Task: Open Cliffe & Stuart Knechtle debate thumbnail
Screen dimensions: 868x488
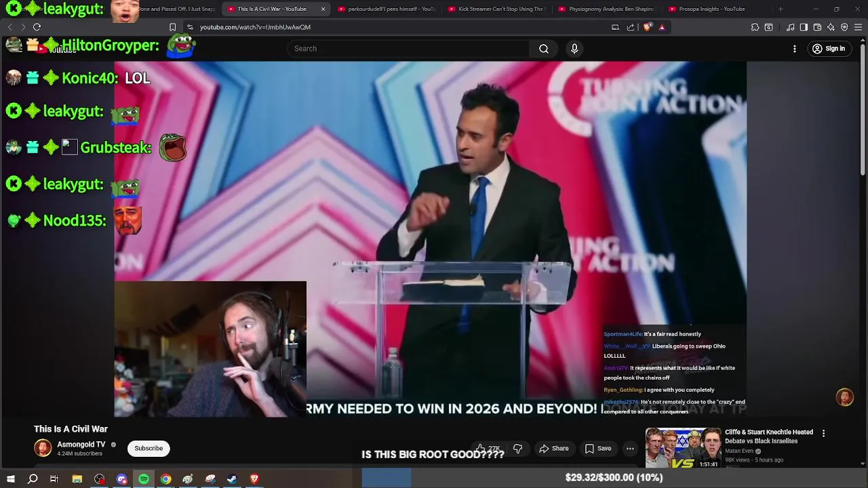Action: tap(683, 447)
